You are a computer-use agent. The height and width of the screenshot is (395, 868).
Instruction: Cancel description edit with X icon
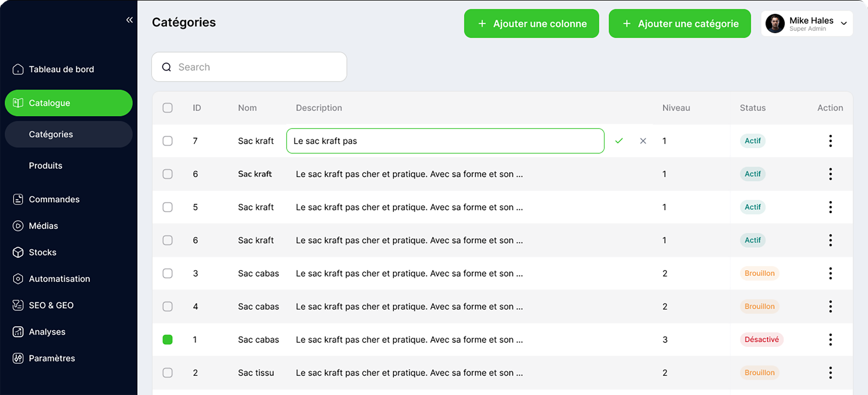click(x=643, y=141)
